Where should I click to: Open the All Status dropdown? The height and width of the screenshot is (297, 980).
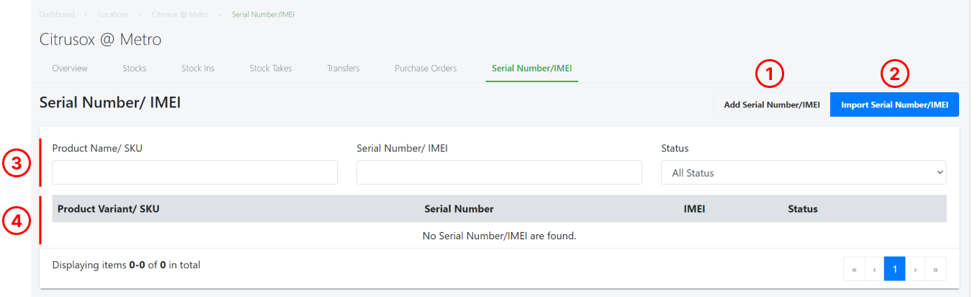tap(804, 172)
